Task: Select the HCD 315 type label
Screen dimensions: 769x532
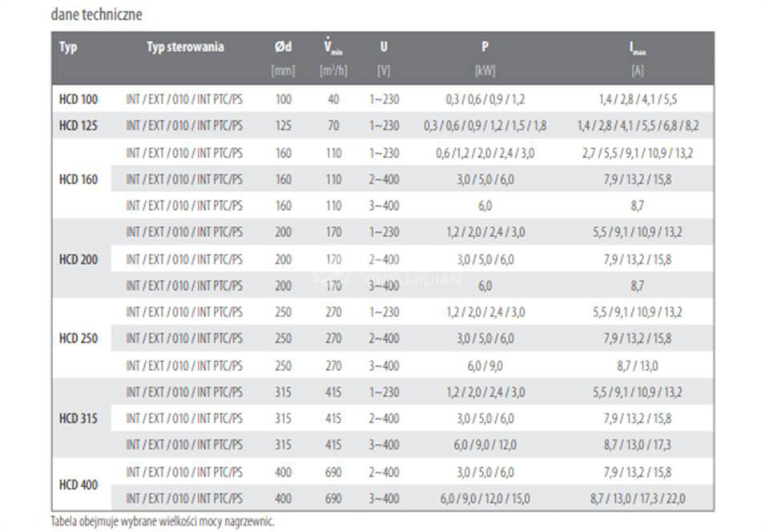Action: click(x=79, y=418)
